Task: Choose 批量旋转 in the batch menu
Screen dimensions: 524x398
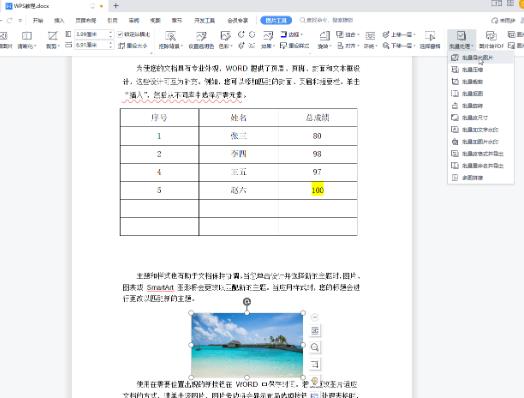Action: click(480, 106)
